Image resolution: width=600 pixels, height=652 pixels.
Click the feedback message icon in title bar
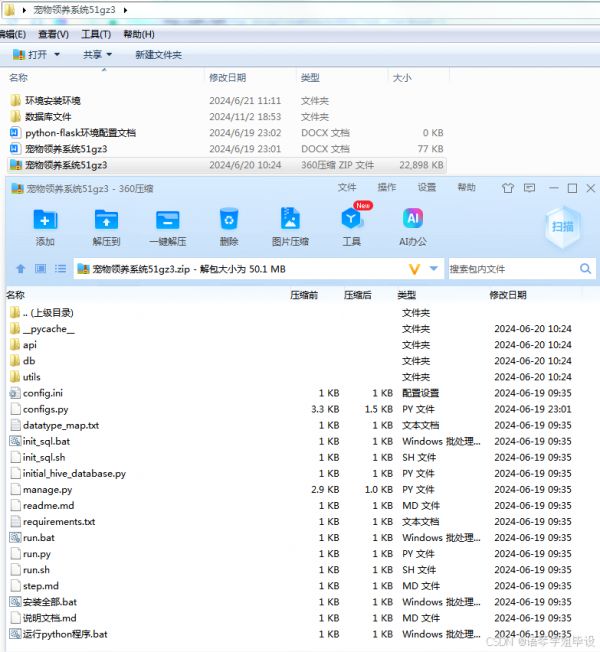coord(529,188)
